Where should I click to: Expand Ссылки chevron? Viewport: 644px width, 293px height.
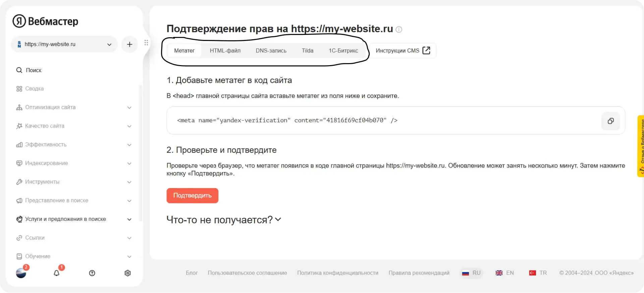click(129, 238)
